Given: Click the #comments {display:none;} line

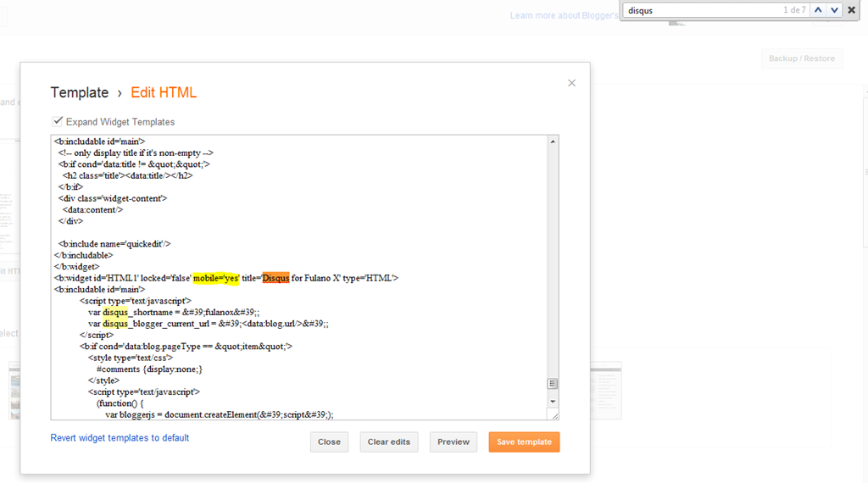Looking at the screenshot, I should (149, 369).
